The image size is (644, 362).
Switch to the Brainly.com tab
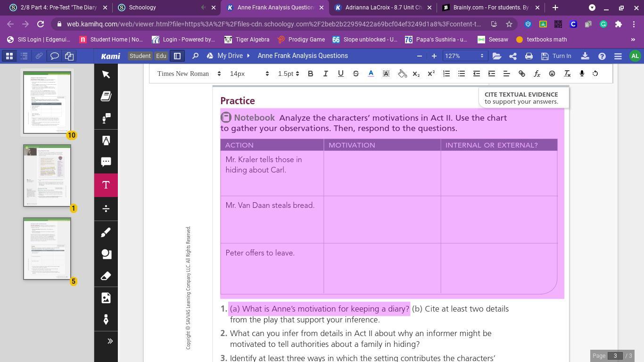click(490, 8)
